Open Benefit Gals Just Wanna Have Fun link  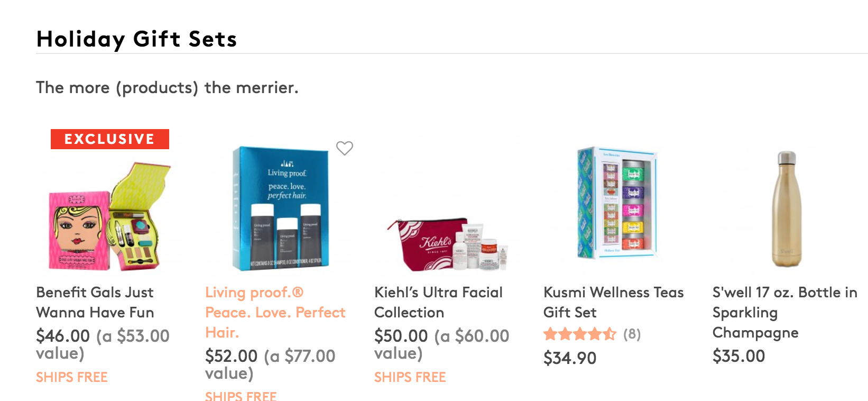95,302
